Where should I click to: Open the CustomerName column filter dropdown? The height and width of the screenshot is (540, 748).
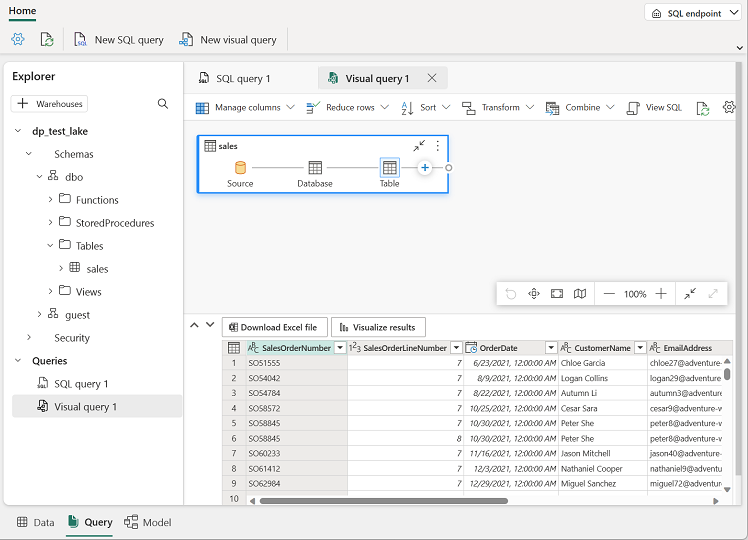(640, 348)
